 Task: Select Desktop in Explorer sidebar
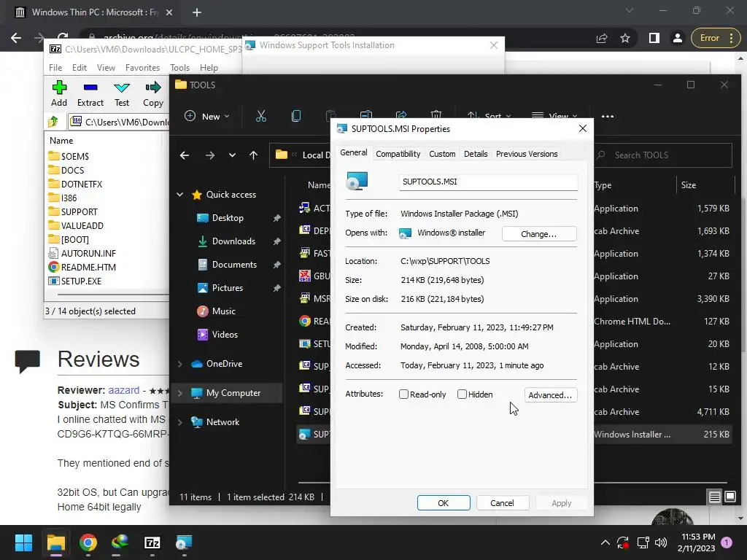(x=228, y=218)
